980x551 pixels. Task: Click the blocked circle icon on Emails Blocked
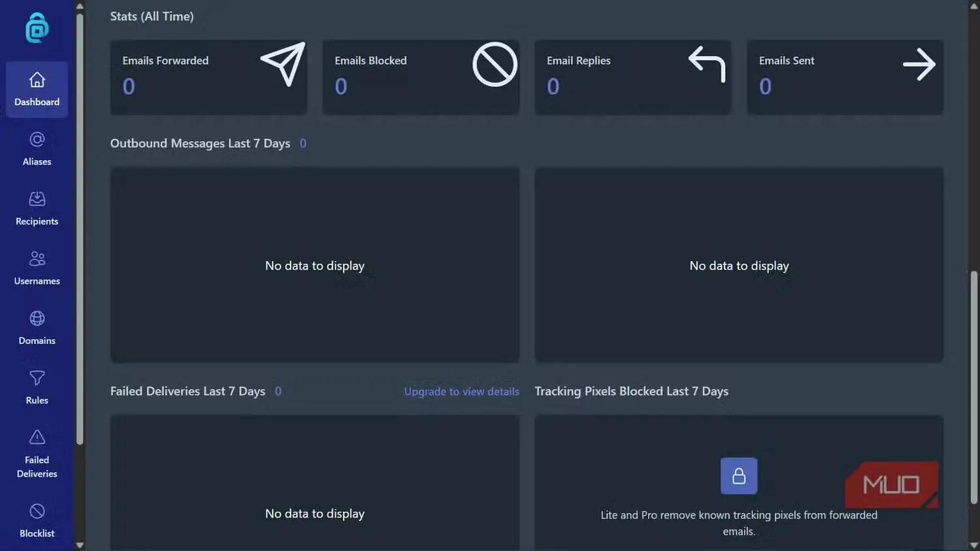pyautogui.click(x=495, y=65)
